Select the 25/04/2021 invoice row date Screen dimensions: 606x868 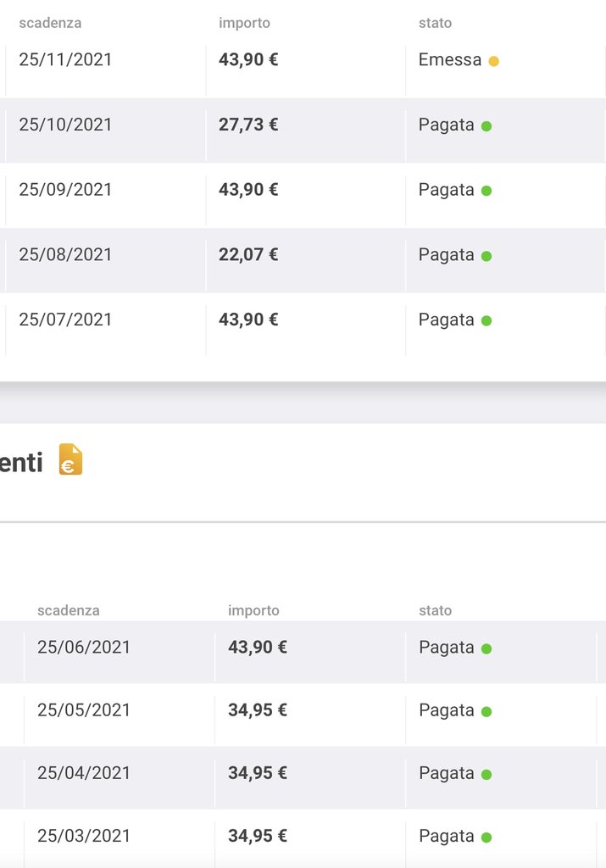(x=84, y=773)
